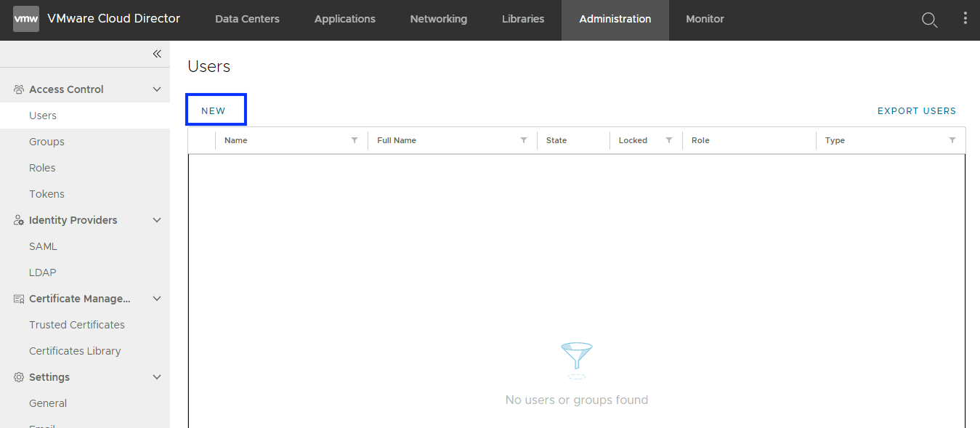Collapse the Settings section

[157, 377]
